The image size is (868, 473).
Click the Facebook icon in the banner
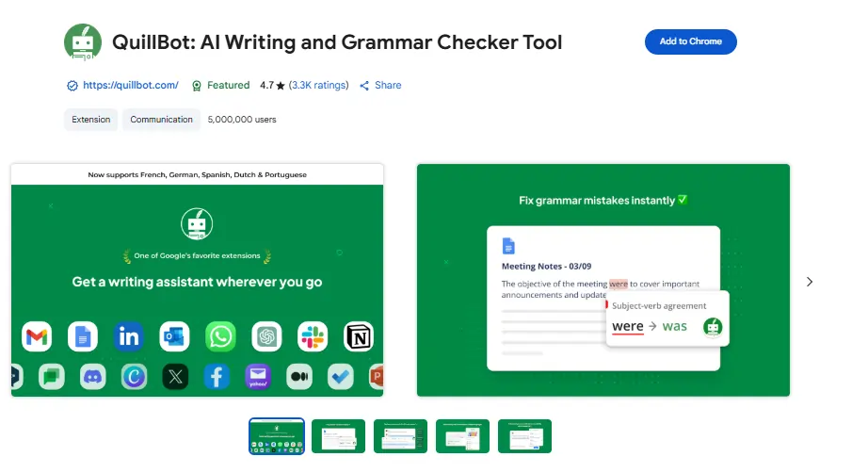pos(216,377)
